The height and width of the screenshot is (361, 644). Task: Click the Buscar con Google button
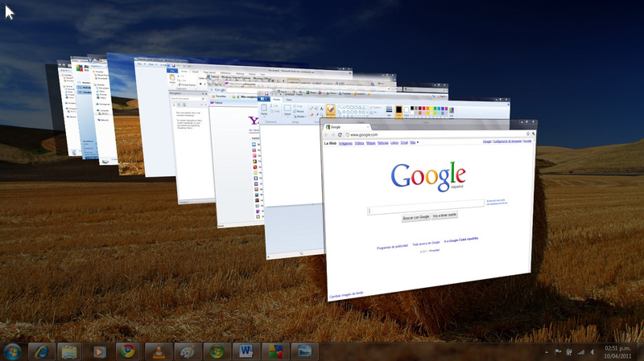pyautogui.click(x=415, y=217)
